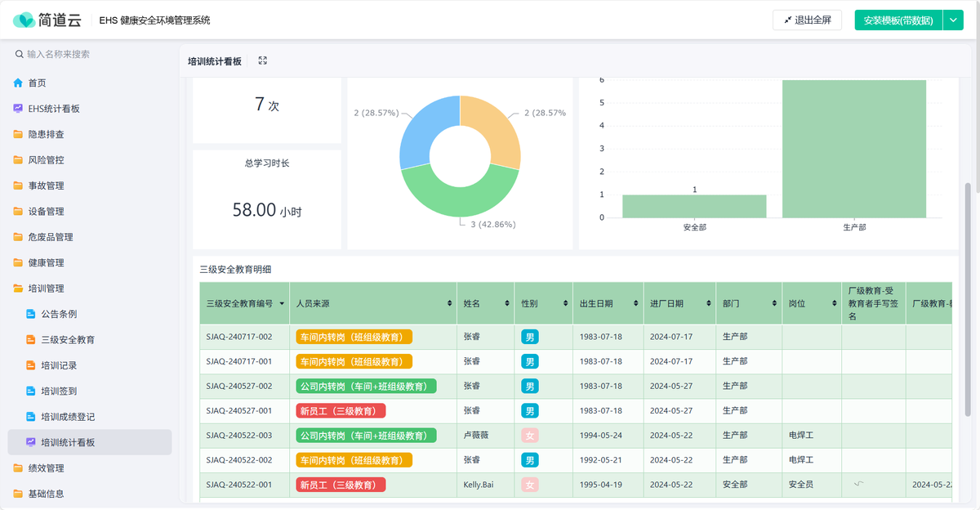Click the 安装模板(带数据) button
The image size is (980, 510).
[x=898, y=20]
